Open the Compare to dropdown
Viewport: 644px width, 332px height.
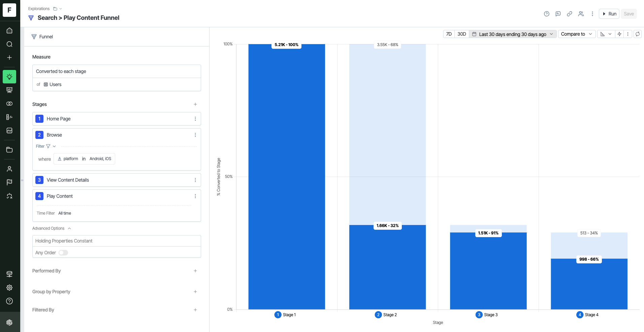pos(577,34)
